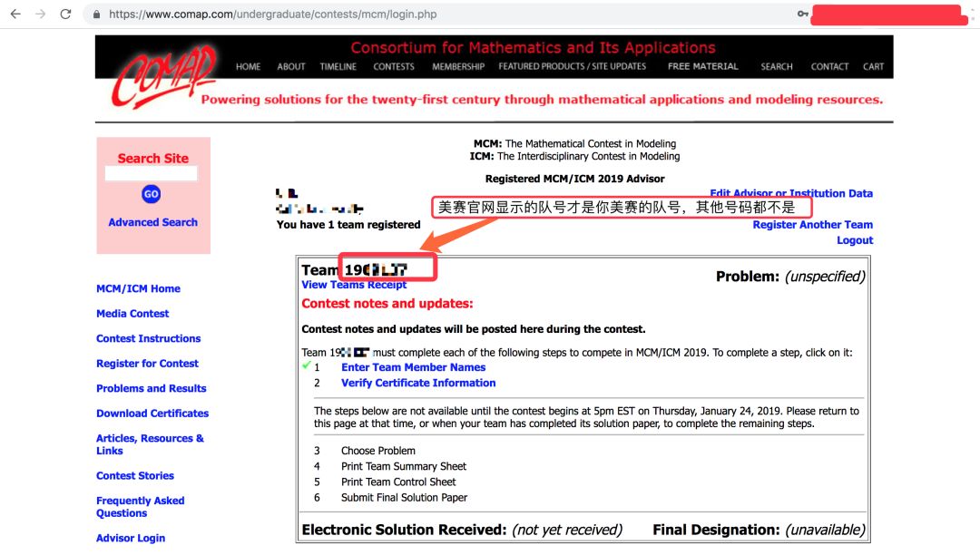Go to MCM/ICM Home
The width and height of the screenshot is (980, 555).
coord(138,288)
